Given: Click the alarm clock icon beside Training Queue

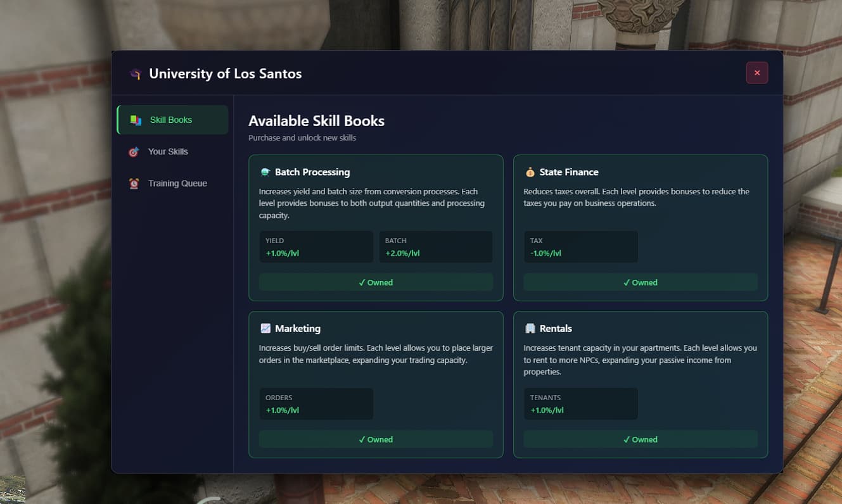Looking at the screenshot, I should tap(134, 184).
